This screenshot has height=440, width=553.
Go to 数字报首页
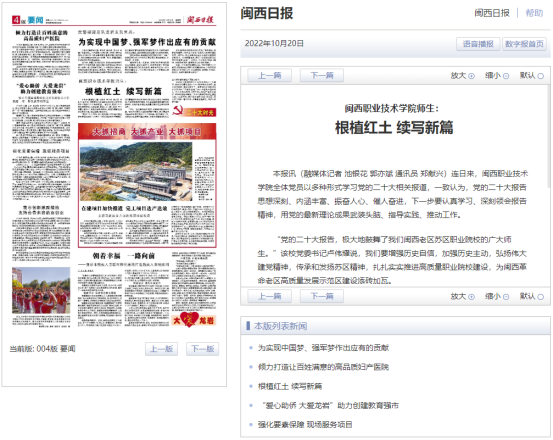(524, 44)
